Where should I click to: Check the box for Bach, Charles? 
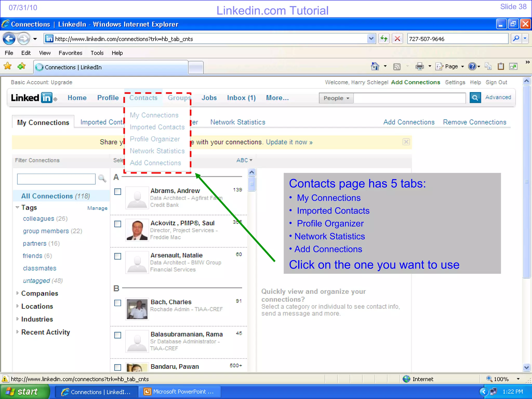(x=118, y=303)
